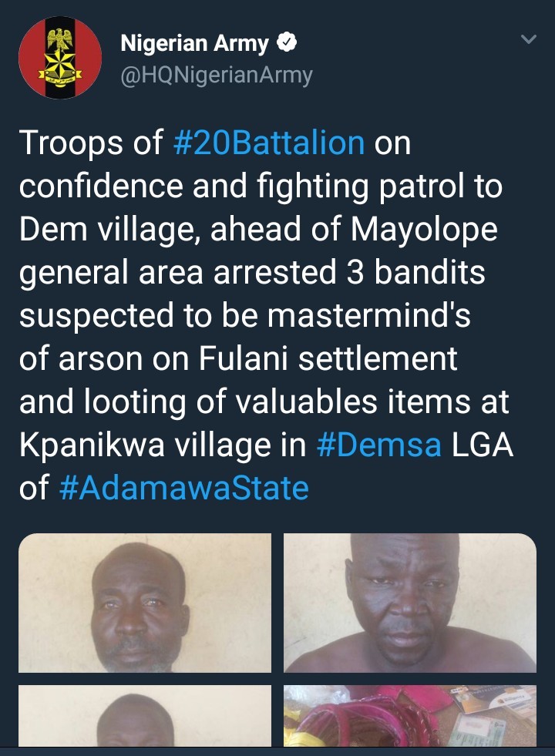Click the words "Troops of" in tweet
Viewport: 555px width, 756px height.
point(91,143)
